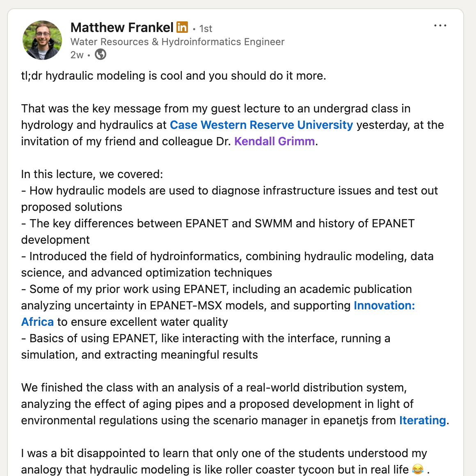Open the Iterating company page link

[422, 420]
